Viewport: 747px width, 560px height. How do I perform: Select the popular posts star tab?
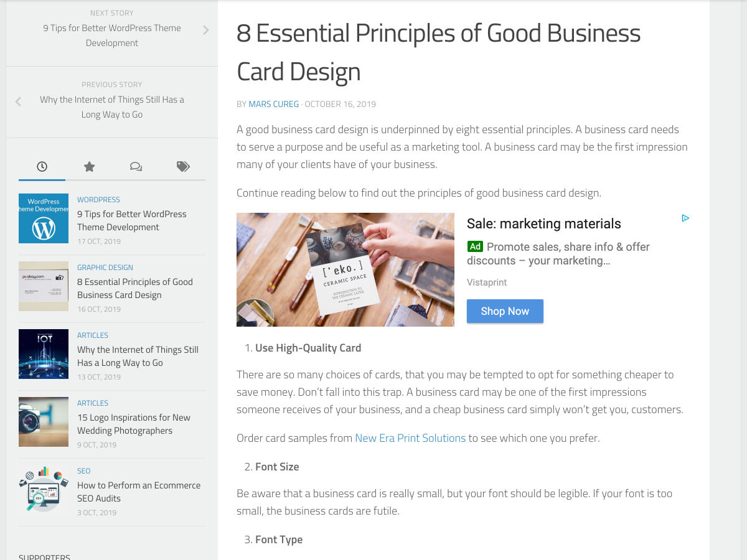click(89, 167)
